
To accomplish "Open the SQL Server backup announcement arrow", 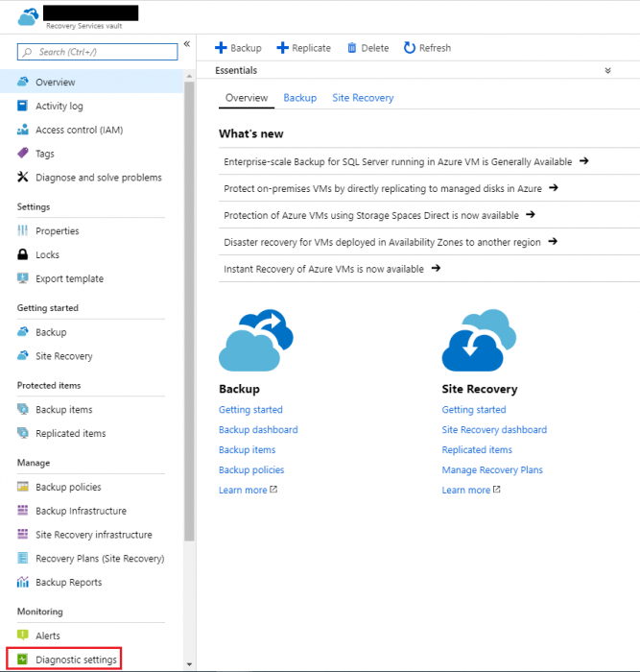I will pyautogui.click(x=584, y=161).
